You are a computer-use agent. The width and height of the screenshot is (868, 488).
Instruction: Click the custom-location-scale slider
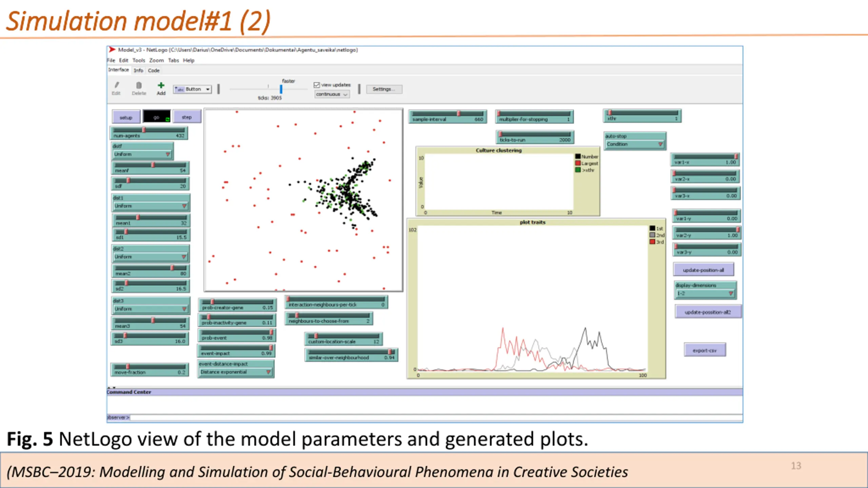point(343,339)
